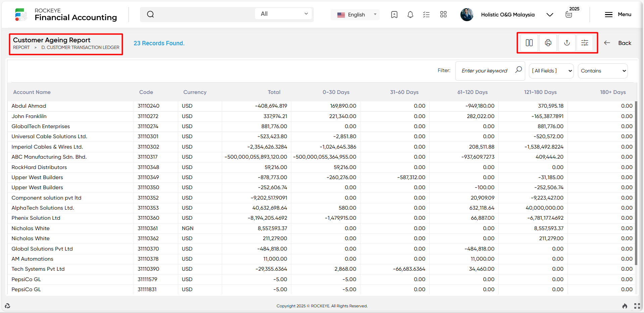
Task: Select the Abdul Ahmad row
Action: click(x=321, y=106)
